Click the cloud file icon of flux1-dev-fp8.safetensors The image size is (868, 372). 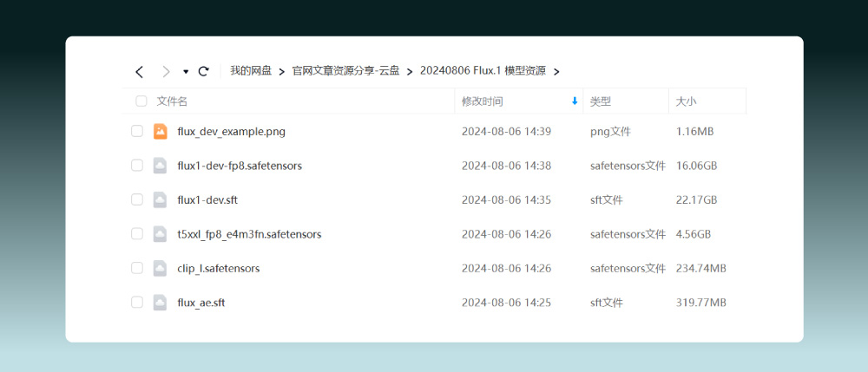click(x=161, y=166)
